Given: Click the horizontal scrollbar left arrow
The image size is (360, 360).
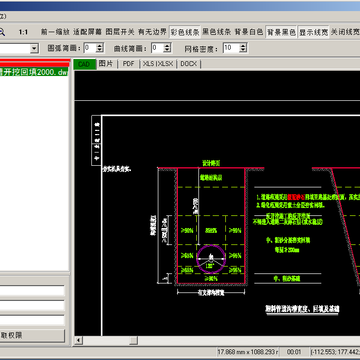Looking at the screenshot, I should click(78, 340).
